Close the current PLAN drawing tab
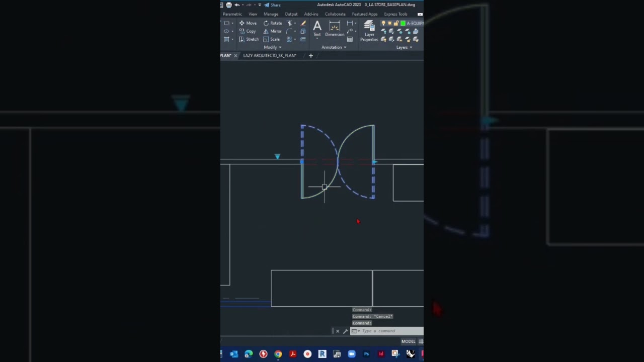This screenshot has width=644, height=362. pyautogui.click(x=235, y=55)
